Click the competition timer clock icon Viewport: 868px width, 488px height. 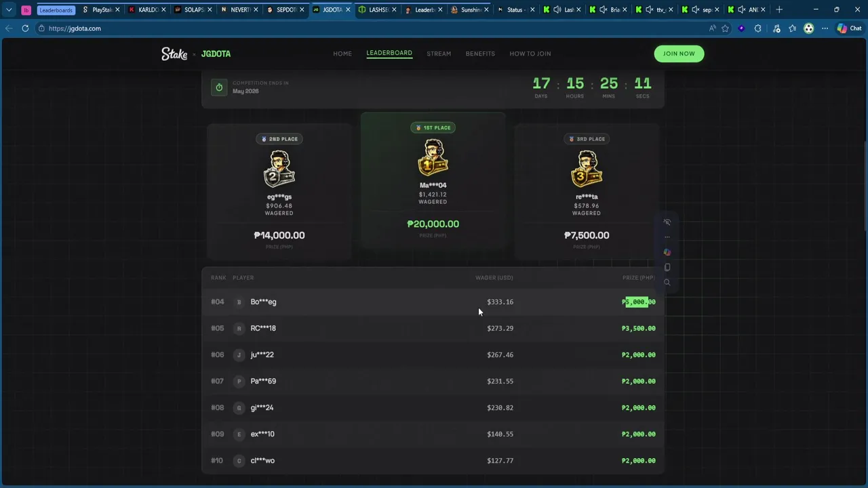[219, 87]
